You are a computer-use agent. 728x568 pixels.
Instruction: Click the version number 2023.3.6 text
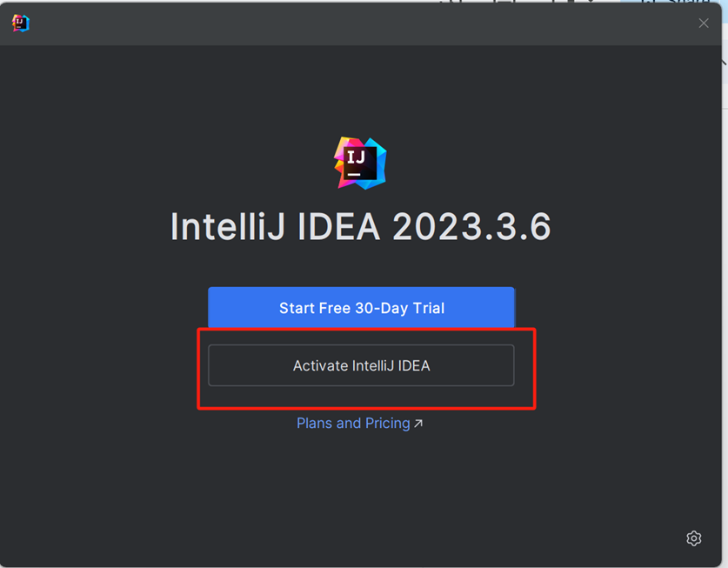[471, 227]
